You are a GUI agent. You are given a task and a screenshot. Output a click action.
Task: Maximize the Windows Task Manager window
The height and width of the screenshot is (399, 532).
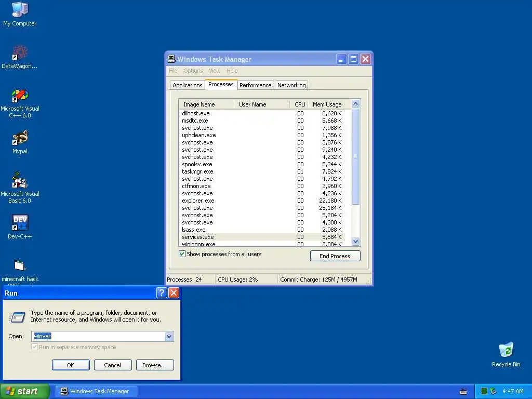point(353,59)
